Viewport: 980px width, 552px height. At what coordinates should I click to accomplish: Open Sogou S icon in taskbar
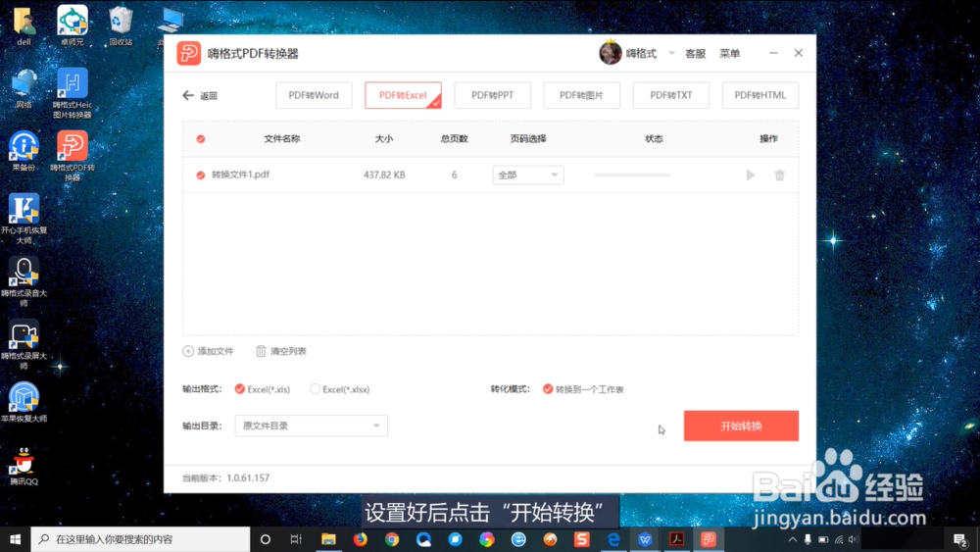[582, 539]
